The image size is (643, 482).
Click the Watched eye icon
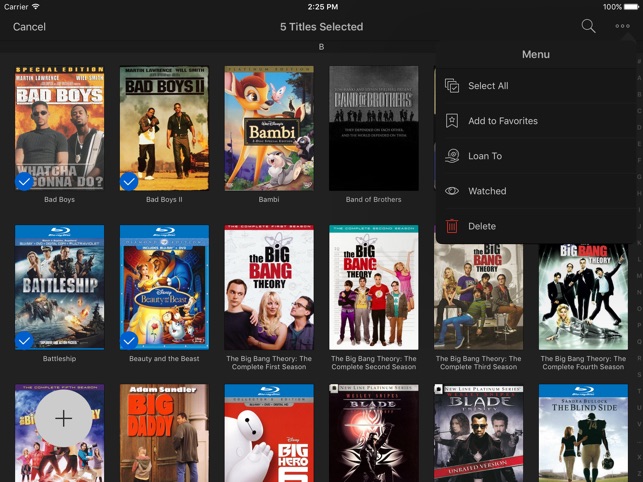tap(452, 191)
